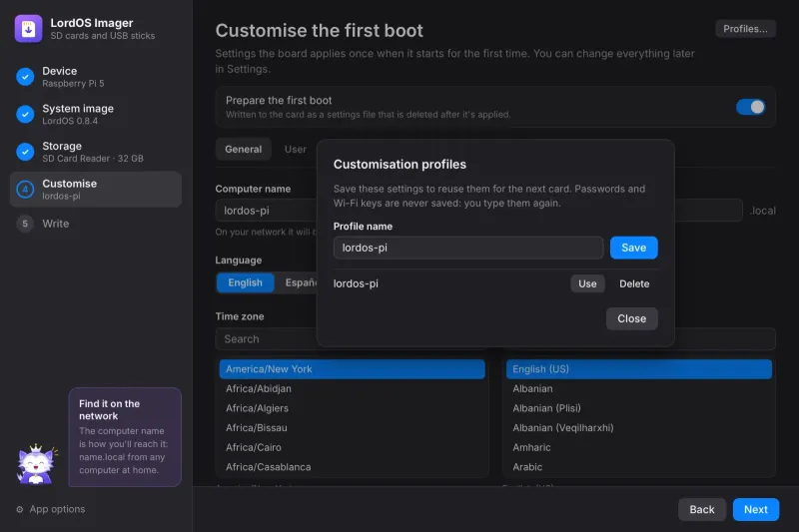This screenshot has width=799, height=532.
Task: Click the cat mascot icon
Action: [37, 464]
